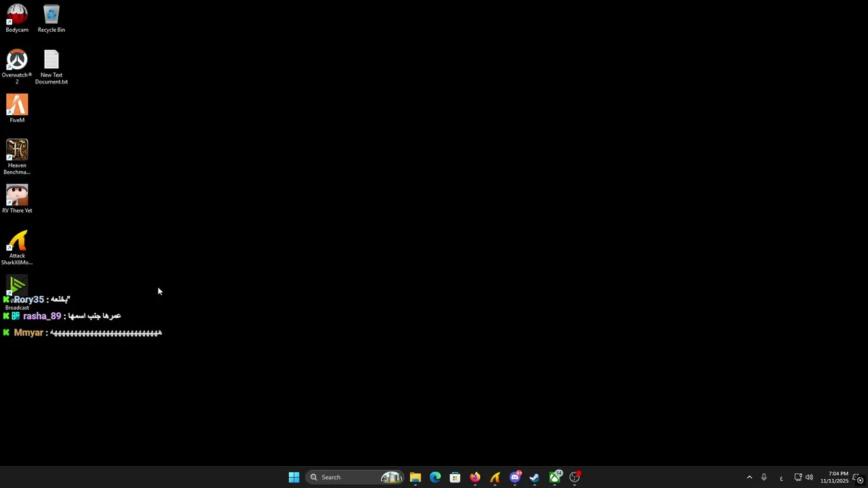Viewport: 868px width, 488px height.
Task: Open the clock and calendar flyout
Action: [834, 477]
